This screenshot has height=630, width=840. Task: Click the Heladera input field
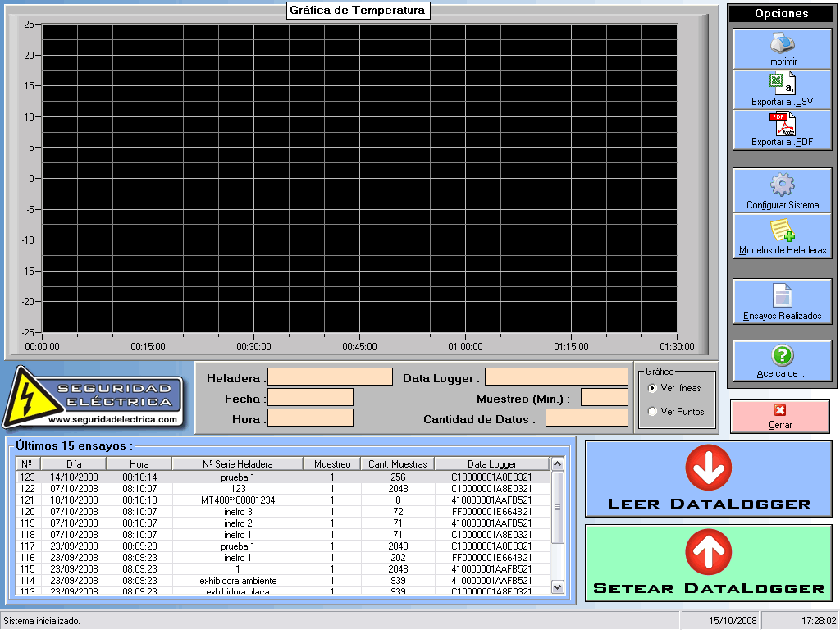[330, 377]
